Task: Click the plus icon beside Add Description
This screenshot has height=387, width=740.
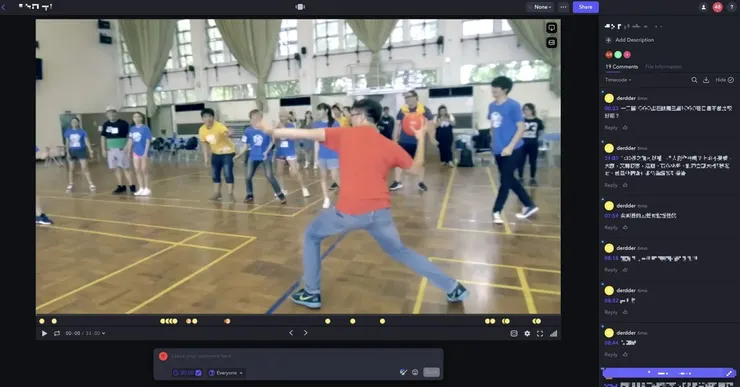Action: 608,40
